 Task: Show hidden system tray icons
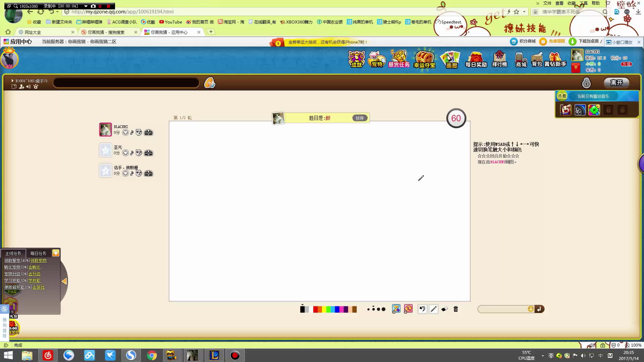(543, 356)
